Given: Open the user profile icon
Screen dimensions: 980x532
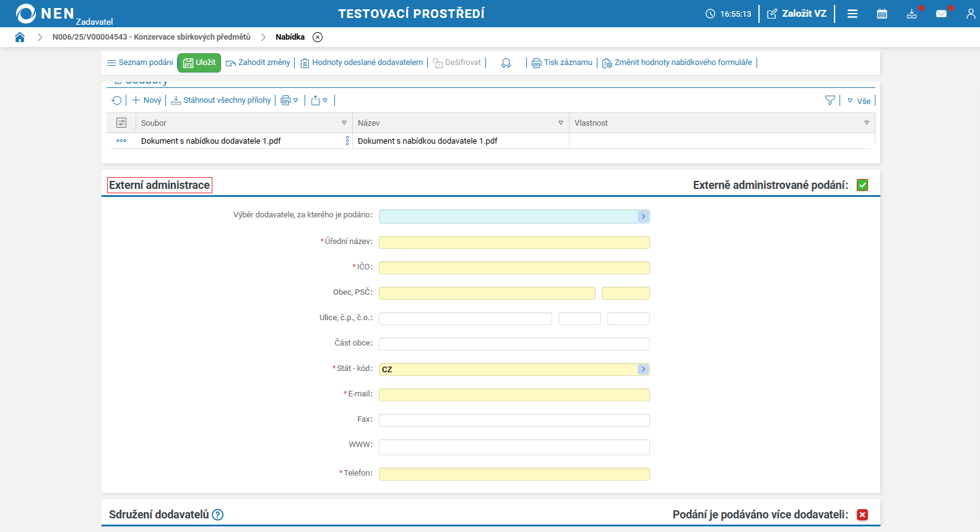Looking at the screenshot, I should [x=970, y=14].
